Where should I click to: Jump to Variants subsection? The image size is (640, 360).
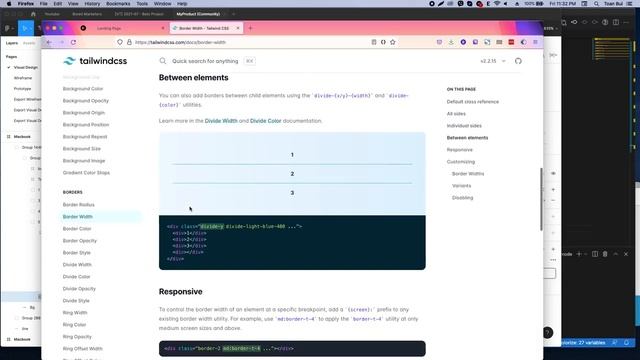click(x=461, y=186)
